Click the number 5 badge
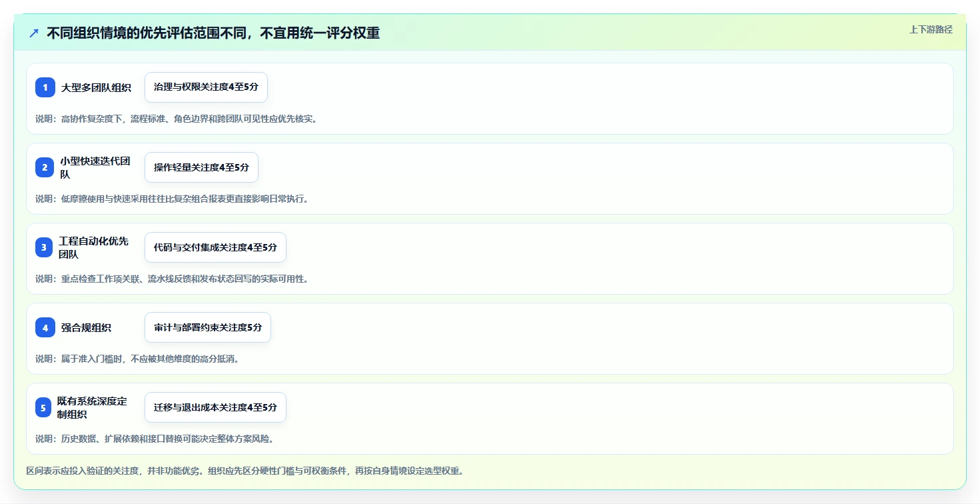 43,407
